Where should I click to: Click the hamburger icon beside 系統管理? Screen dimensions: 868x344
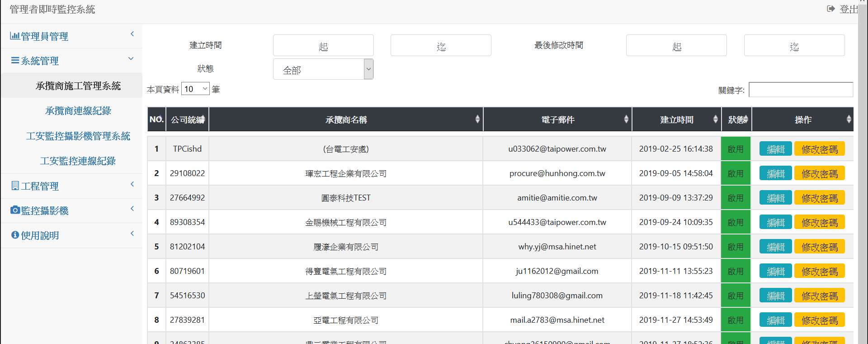coord(15,60)
